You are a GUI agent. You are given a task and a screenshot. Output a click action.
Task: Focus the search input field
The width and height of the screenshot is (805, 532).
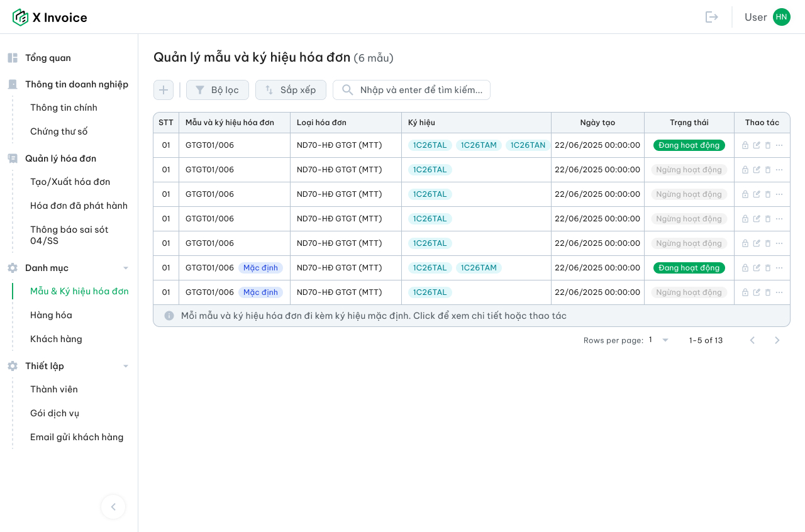(420, 90)
